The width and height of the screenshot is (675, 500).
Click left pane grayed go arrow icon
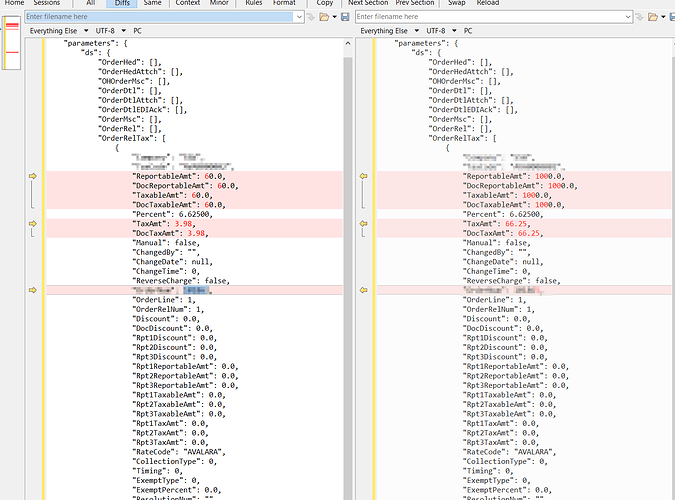[311, 17]
